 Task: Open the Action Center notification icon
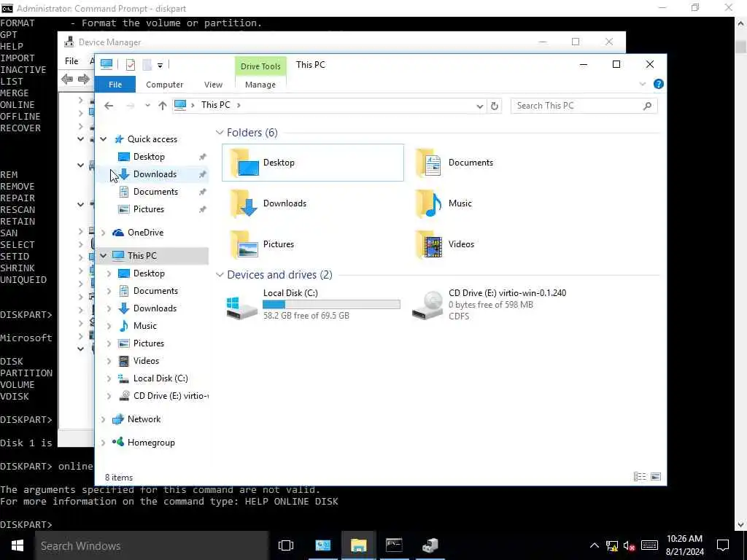[723, 545]
